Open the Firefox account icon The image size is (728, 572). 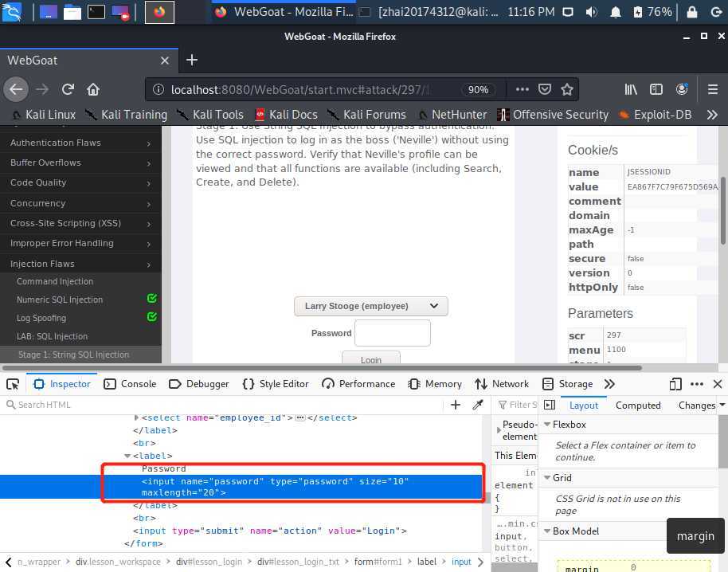point(682,89)
